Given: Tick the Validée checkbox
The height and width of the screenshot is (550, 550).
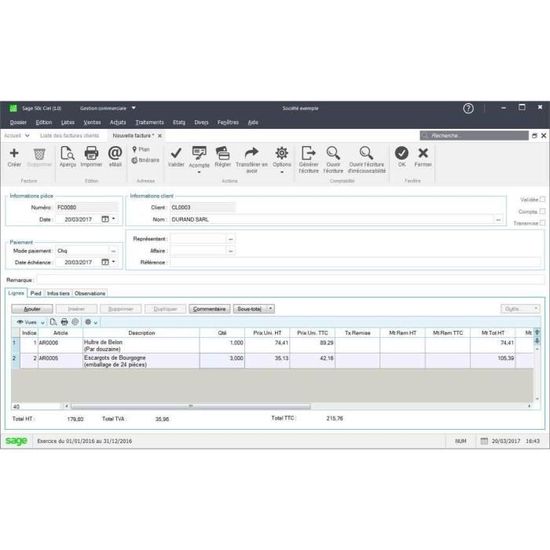Looking at the screenshot, I should click(x=542, y=199).
